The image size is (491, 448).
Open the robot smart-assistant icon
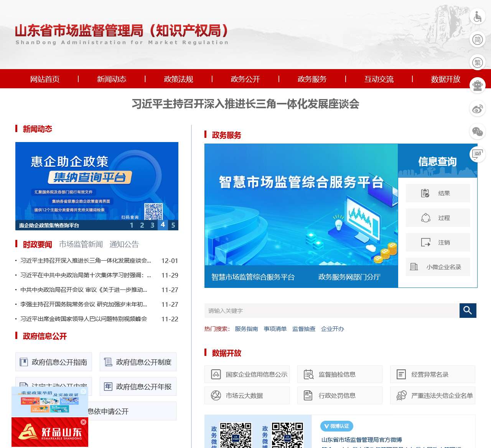pyautogui.click(x=477, y=86)
